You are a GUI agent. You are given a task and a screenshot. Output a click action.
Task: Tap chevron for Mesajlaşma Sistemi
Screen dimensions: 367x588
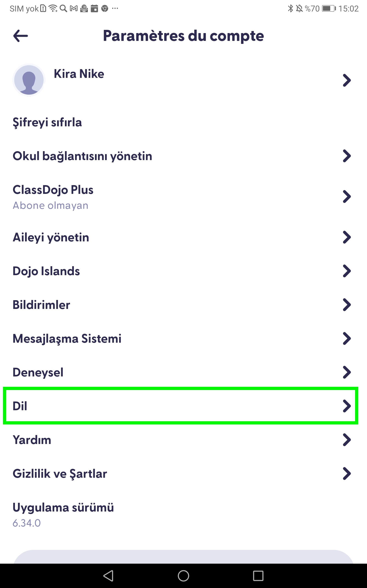347,339
